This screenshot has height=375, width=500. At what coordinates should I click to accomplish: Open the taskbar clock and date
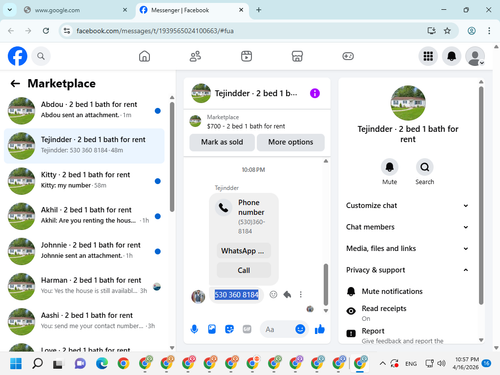467,363
